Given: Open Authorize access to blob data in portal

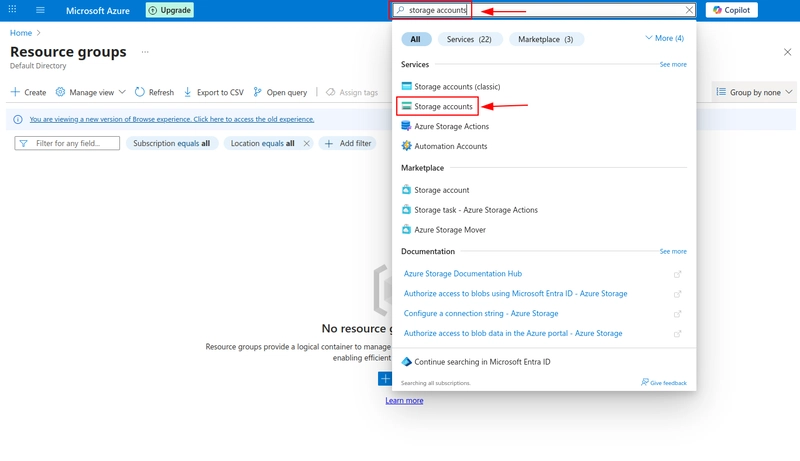Looking at the screenshot, I should coord(513,334).
